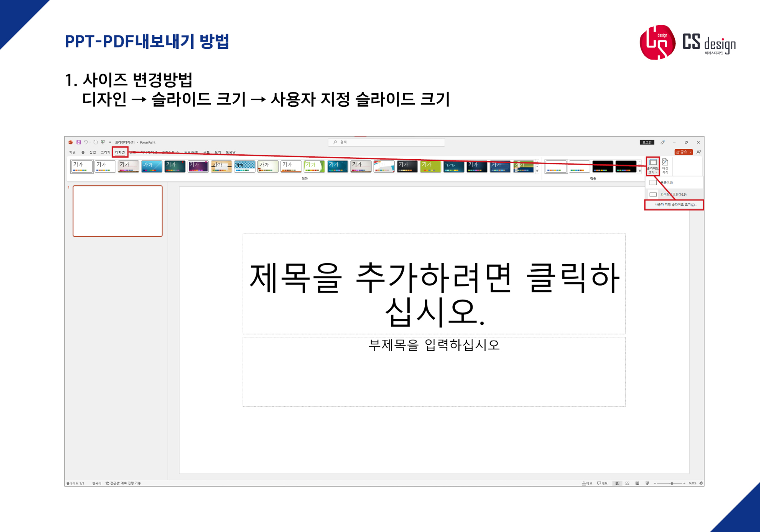This screenshot has width=760, height=532.
Task: Click the zoom slider handle
Action: pyautogui.click(x=672, y=483)
